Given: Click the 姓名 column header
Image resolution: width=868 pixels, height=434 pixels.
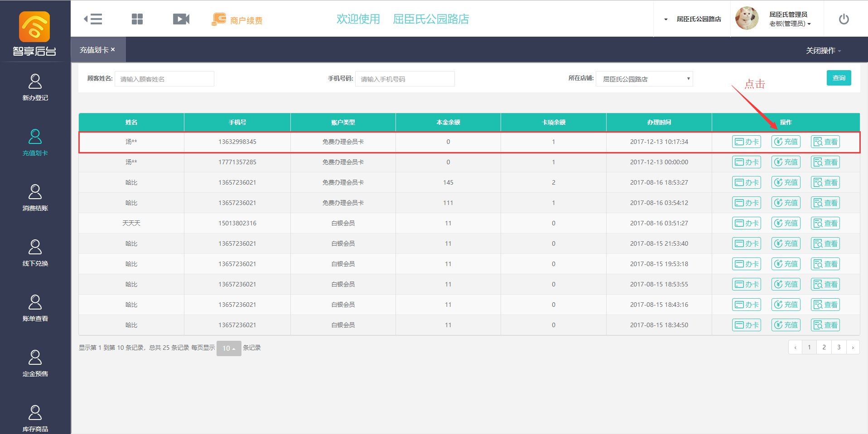Looking at the screenshot, I should 131,122.
